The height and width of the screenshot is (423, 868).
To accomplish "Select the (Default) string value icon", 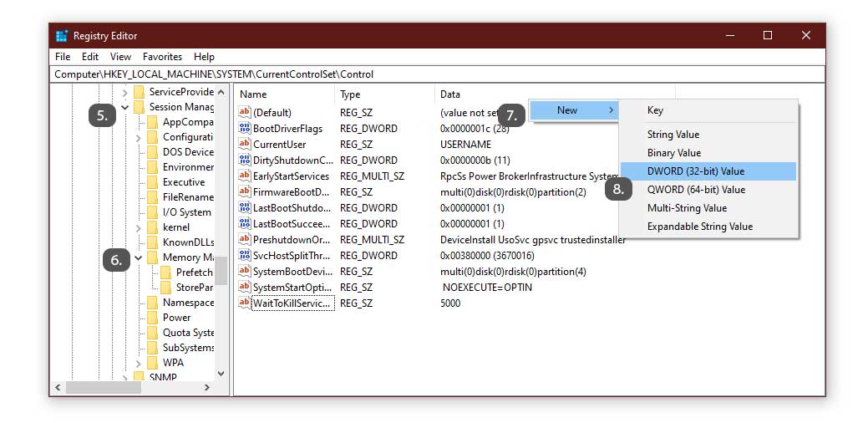I will (244, 112).
